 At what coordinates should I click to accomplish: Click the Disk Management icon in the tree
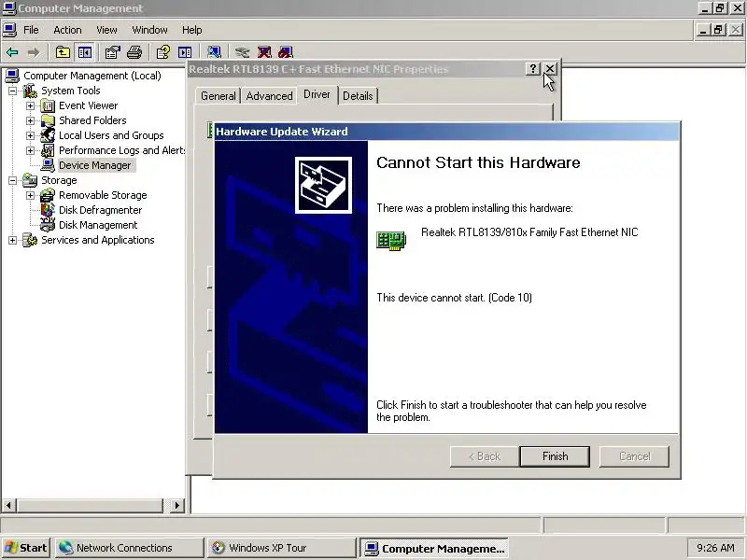point(48,225)
